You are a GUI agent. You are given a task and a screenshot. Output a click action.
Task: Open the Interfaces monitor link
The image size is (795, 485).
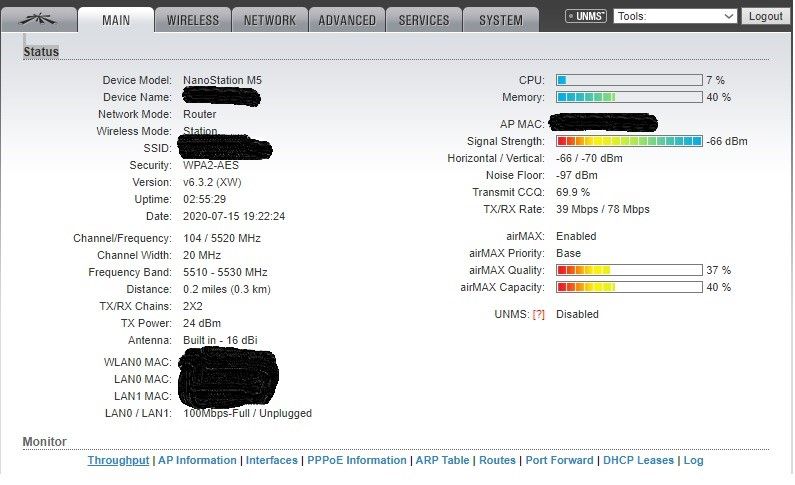click(x=272, y=460)
